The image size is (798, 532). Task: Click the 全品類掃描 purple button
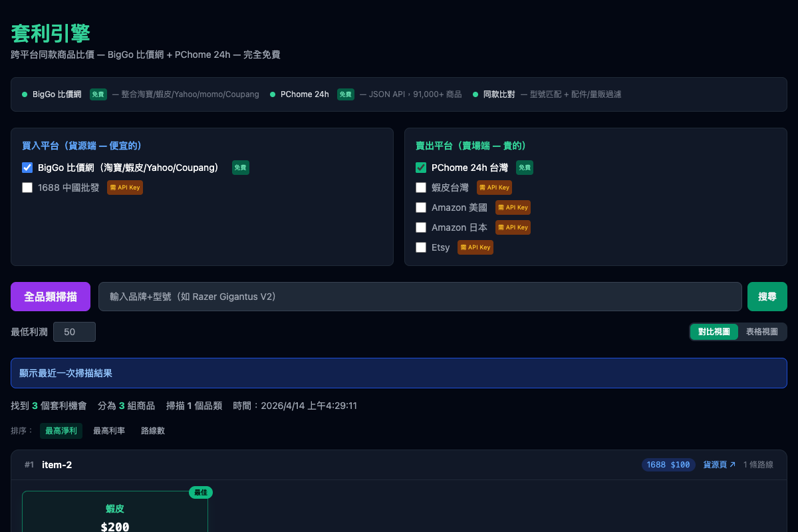[x=51, y=297]
